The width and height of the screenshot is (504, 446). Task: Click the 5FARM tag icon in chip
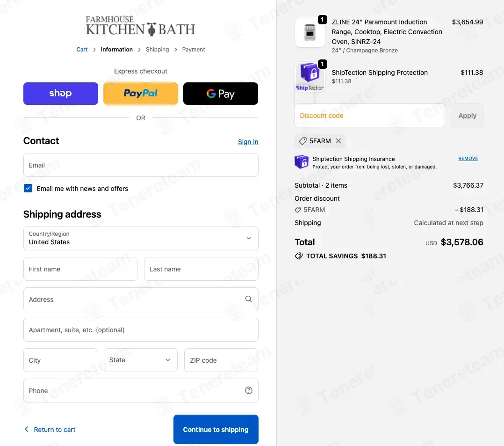coord(302,141)
